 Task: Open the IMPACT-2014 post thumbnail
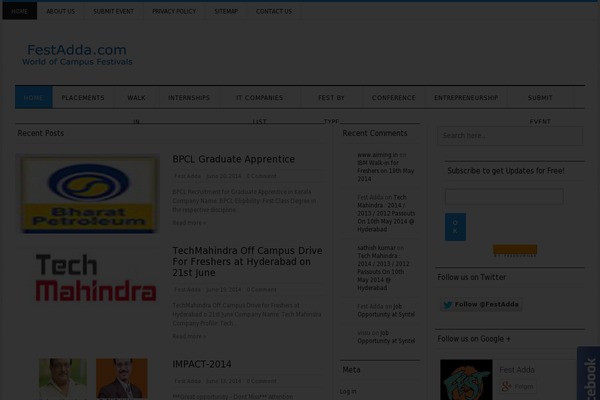pos(93,379)
